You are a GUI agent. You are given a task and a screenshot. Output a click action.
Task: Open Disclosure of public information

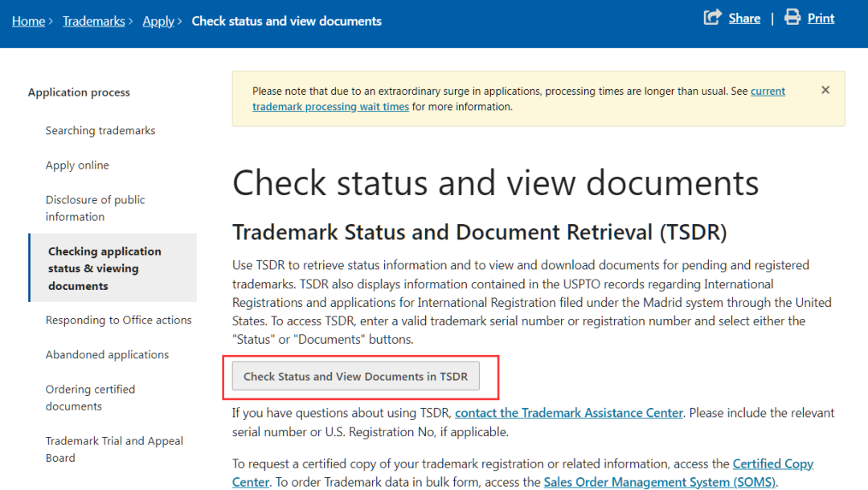coord(95,208)
